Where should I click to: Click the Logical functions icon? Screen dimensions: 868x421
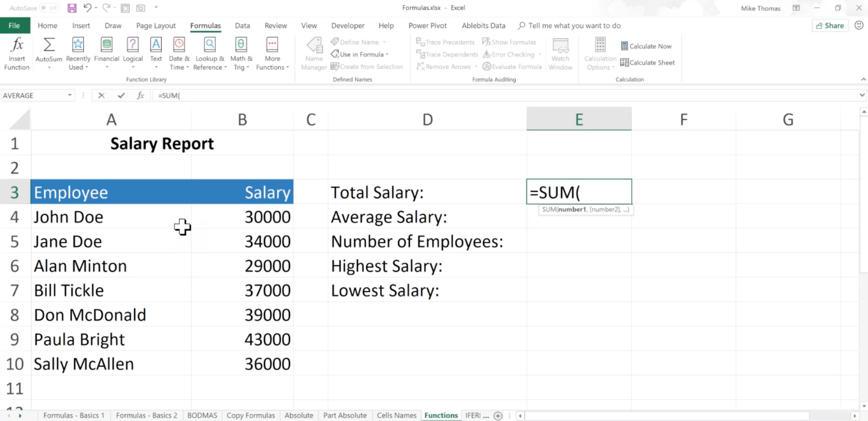pos(133,53)
